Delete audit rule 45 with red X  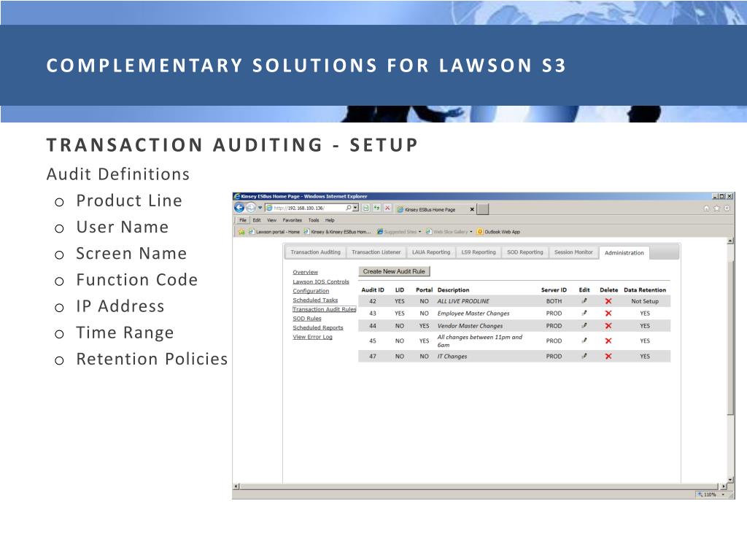[608, 341]
